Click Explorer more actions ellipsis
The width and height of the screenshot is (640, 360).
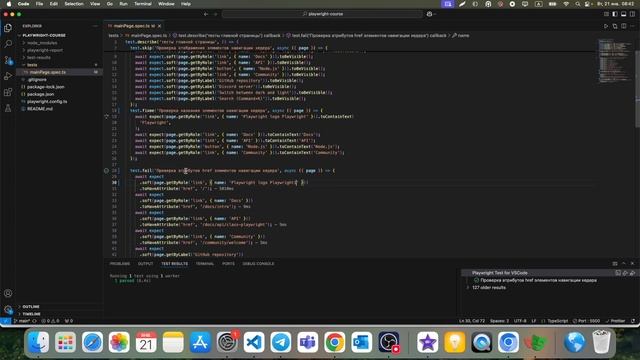pos(96,26)
